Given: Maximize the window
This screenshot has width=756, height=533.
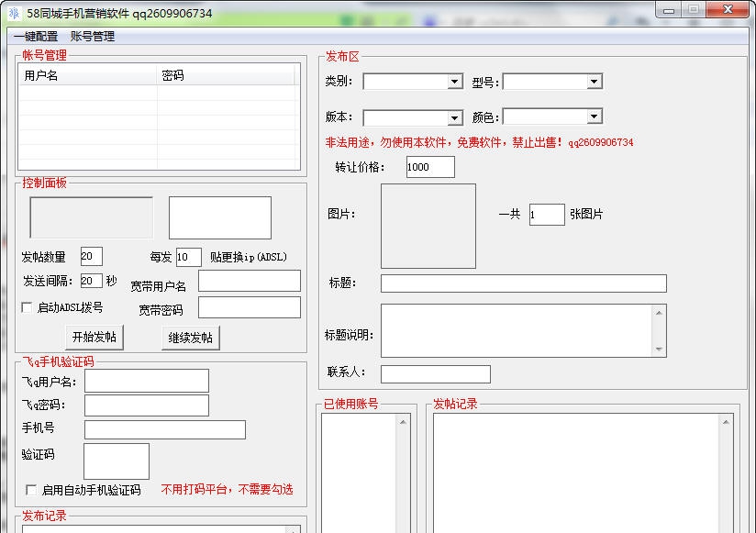Looking at the screenshot, I should pyautogui.click(x=694, y=10).
